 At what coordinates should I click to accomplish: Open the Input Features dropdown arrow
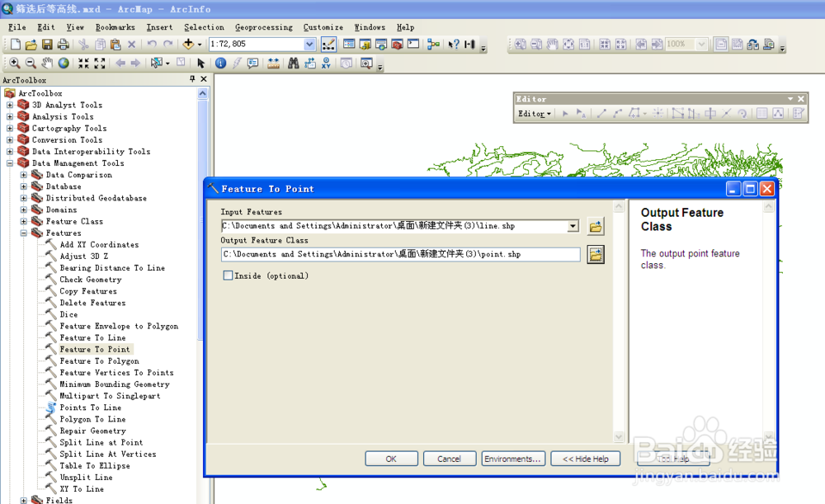point(573,226)
